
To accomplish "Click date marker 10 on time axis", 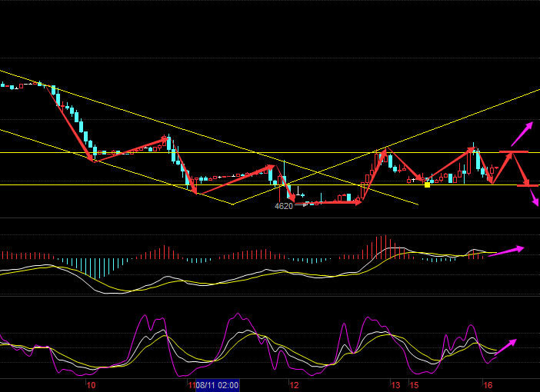I will point(90,385).
